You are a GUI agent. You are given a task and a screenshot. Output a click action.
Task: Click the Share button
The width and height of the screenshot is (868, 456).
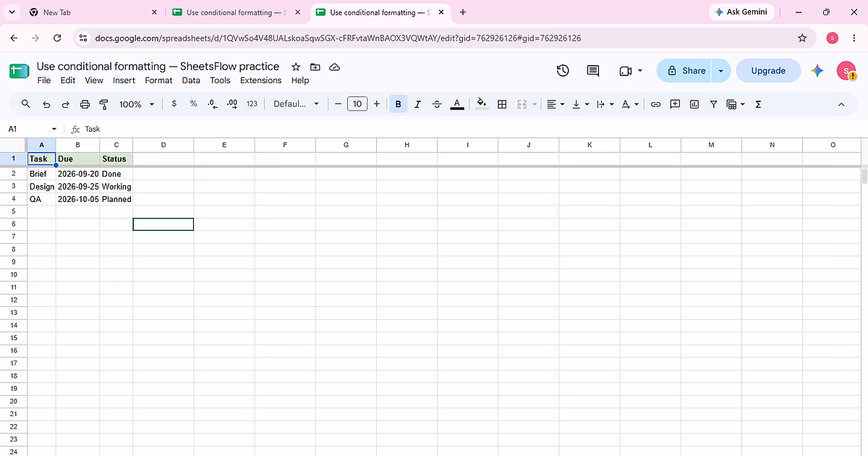click(684, 70)
